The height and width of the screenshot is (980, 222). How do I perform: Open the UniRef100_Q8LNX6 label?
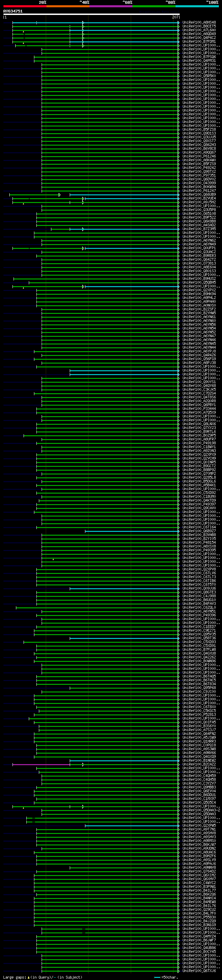coord(199,424)
